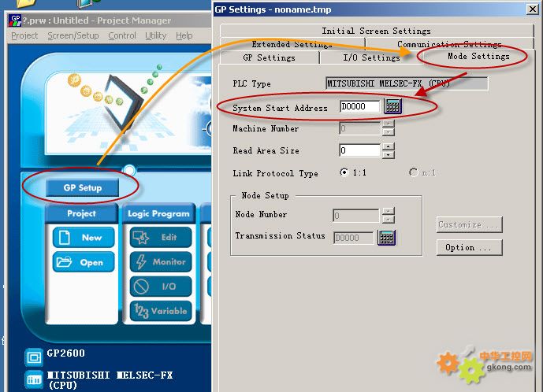543x392 pixels.
Task: Open the Project menu
Action: tap(24, 35)
